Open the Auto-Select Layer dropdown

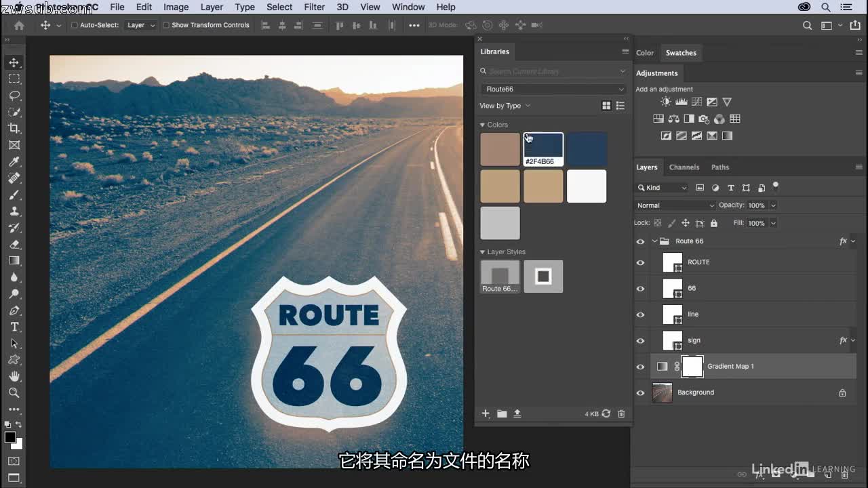pos(141,25)
